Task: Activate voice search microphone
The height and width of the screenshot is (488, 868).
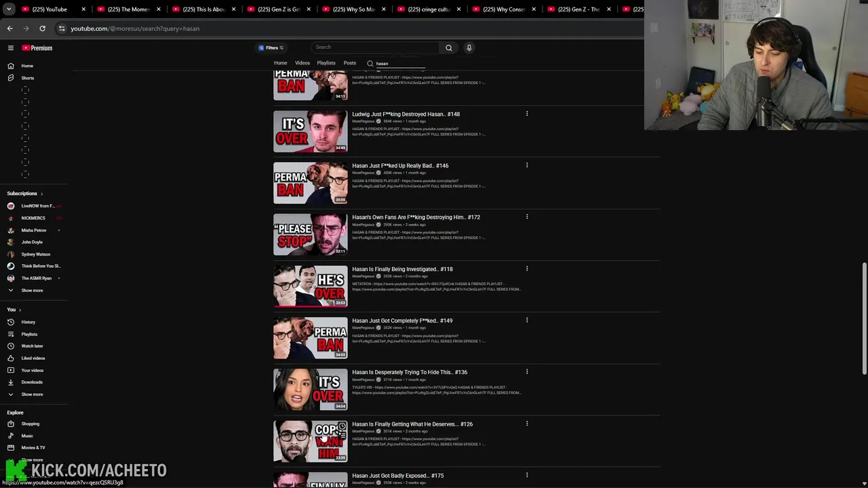Action: pyautogui.click(x=469, y=47)
